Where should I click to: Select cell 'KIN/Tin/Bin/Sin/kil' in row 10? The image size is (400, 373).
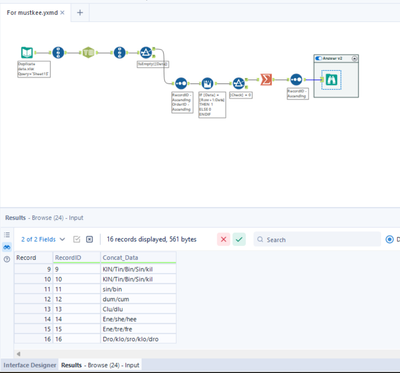pos(138,279)
